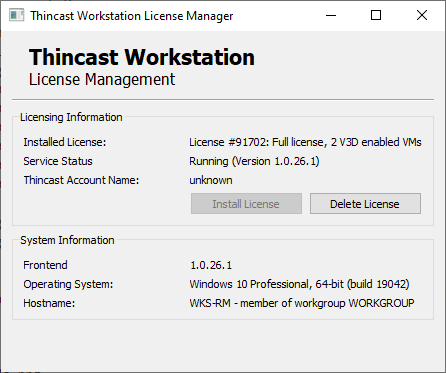This screenshot has height=373, width=446.
Task: Close the License Manager window
Action: coord(422,15)
